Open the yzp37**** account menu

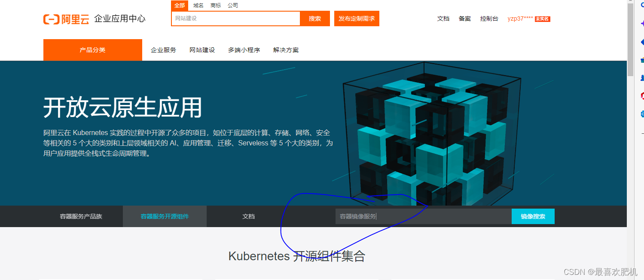coord(520,18)
